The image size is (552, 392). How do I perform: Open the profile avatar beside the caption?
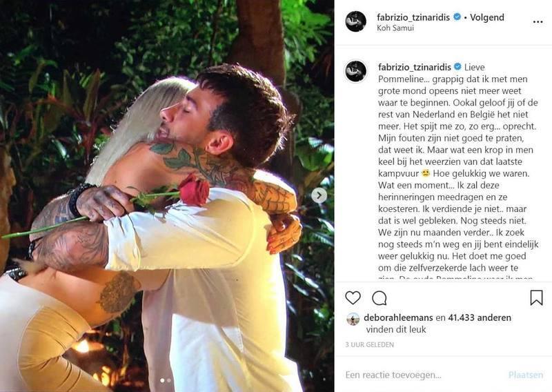coord(355,71)
